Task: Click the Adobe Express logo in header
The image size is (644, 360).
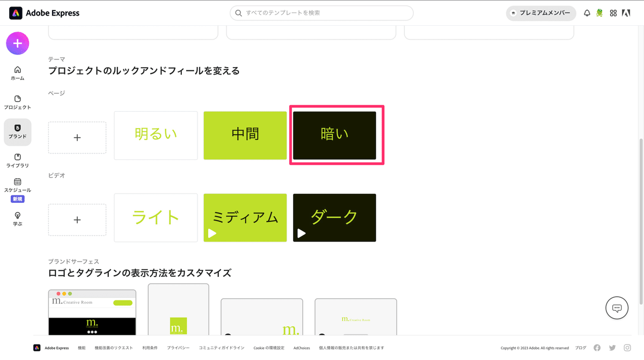Action: click(x=44, y=13)
